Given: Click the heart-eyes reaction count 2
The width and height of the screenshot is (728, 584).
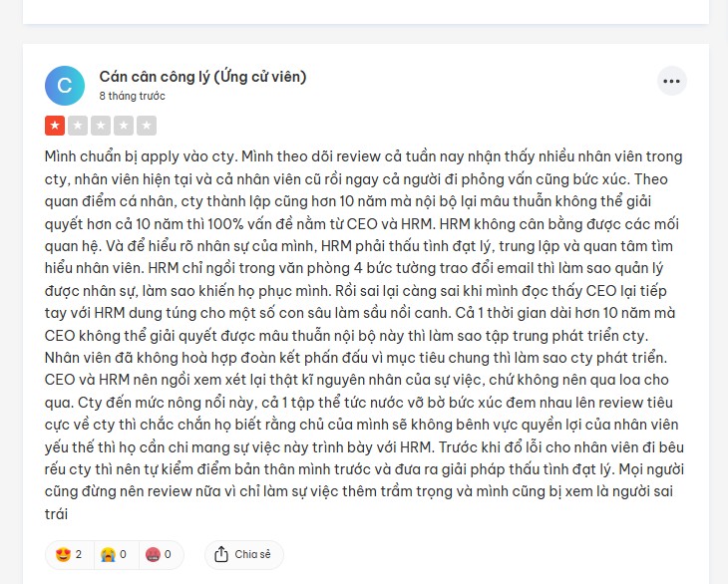Looking at the screenshot, I should (79, 554).
